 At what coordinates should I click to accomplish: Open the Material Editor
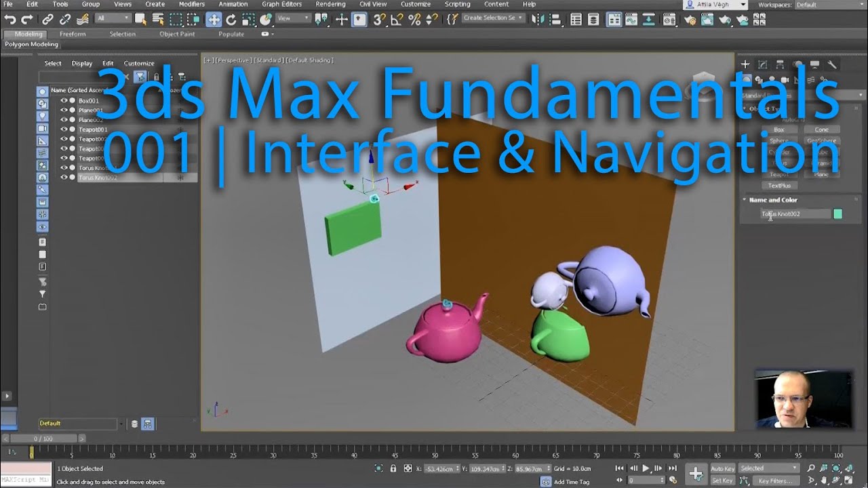click(669, 19)
